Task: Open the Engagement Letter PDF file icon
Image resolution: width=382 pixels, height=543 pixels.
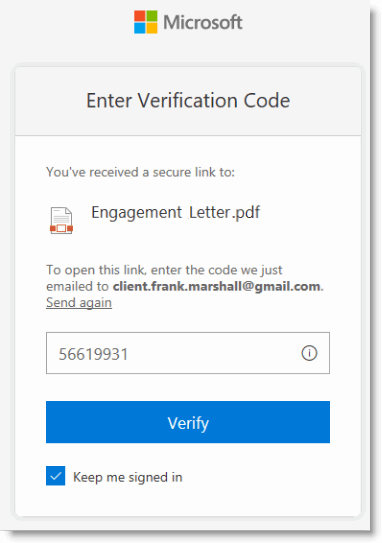Action: coord(61,221)
